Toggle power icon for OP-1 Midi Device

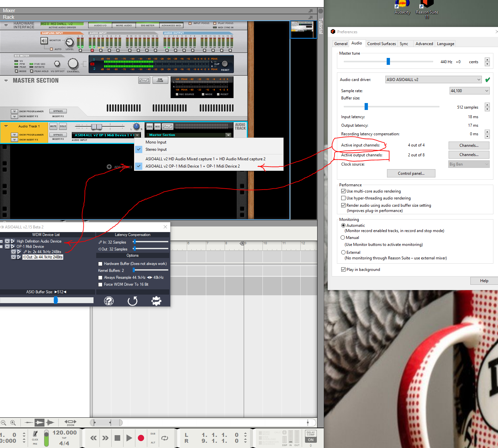(7, 247)
